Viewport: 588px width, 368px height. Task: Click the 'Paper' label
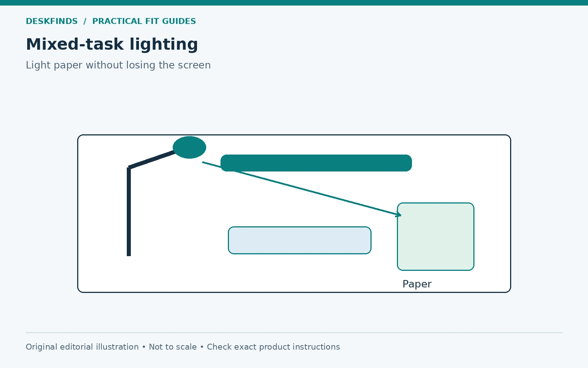coord(417,284)
